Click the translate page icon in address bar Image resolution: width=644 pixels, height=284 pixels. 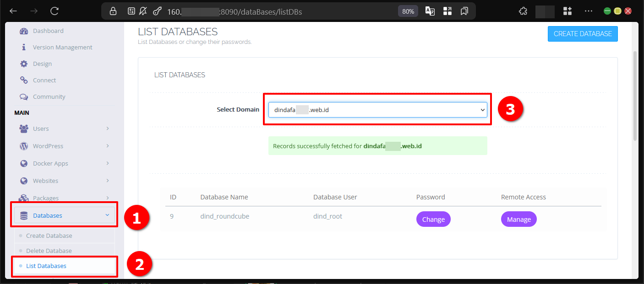coord(430,11)
